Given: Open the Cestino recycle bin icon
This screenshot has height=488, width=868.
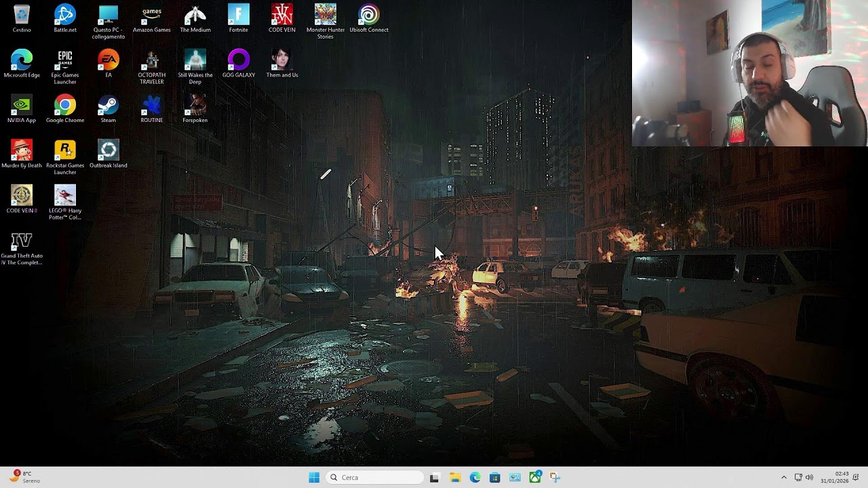Looking at the screenshot, I should coord(22,19).
